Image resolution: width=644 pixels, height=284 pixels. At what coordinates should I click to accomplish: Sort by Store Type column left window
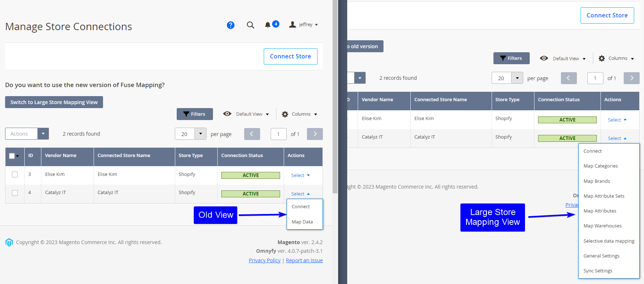(x=196, y=157)
